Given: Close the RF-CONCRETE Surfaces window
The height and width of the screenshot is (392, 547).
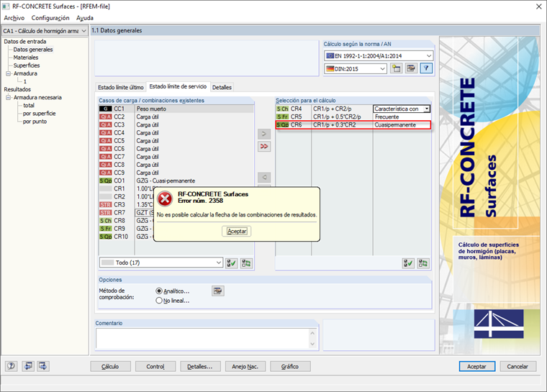Looking at the screenshot, I should 538,6.
